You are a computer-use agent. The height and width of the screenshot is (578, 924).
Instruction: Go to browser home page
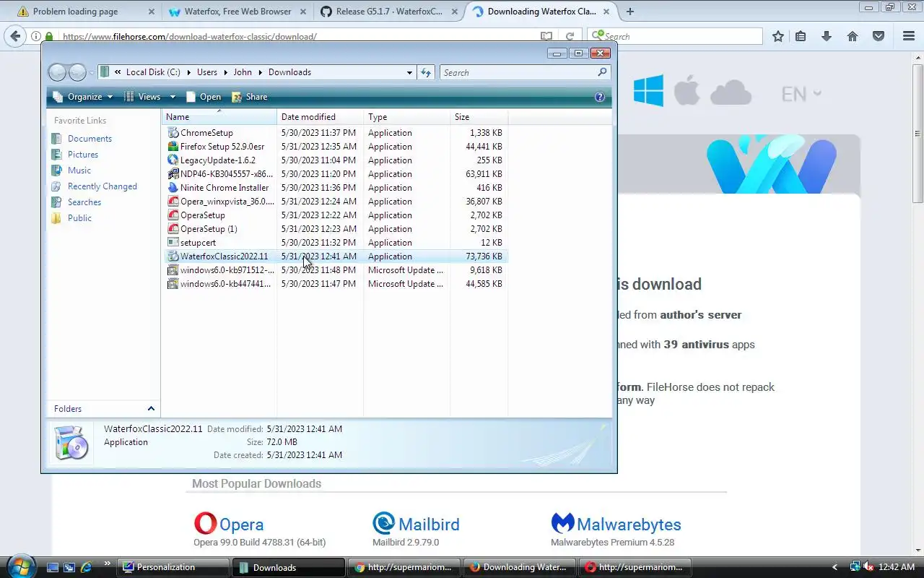tap(853, 36)
